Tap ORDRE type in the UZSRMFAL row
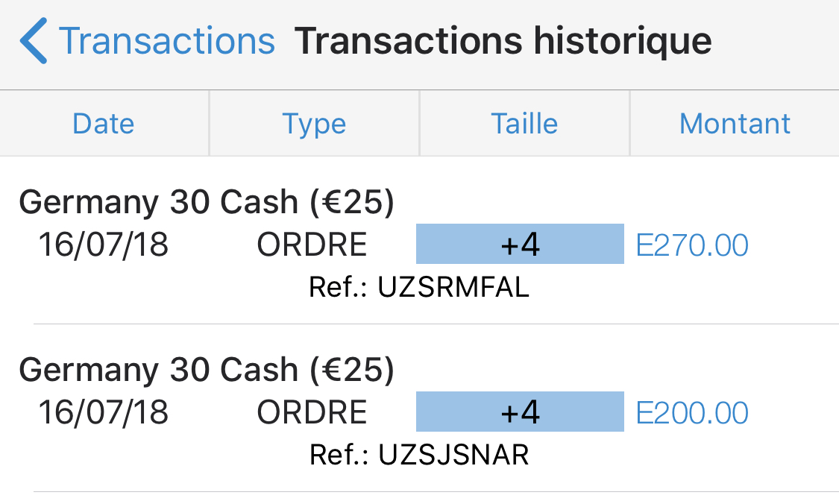The width and height of the screenshot is (839, 504). pos(312,245)
